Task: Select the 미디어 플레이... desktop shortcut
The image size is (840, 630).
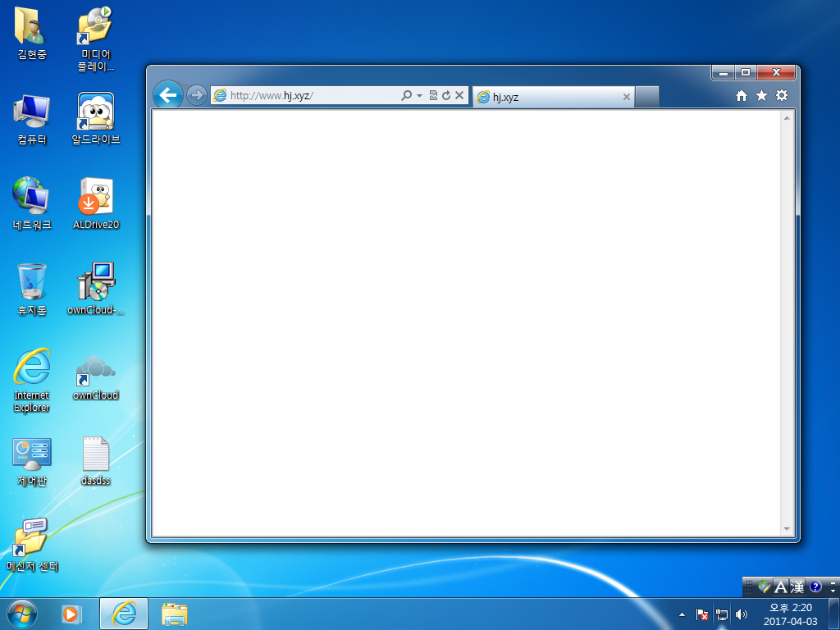Action: (x=96, y=39)
